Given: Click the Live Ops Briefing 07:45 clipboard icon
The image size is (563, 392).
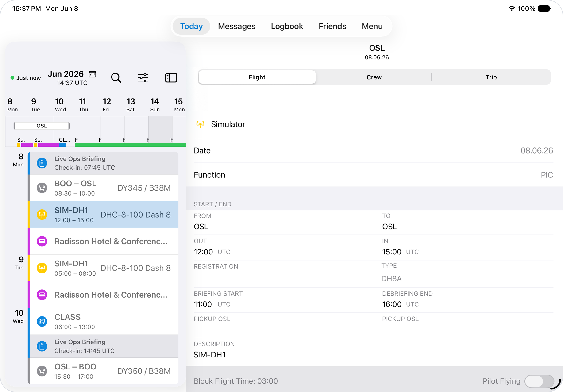Looking at the screenshot, I should click(x=42, y=163).
